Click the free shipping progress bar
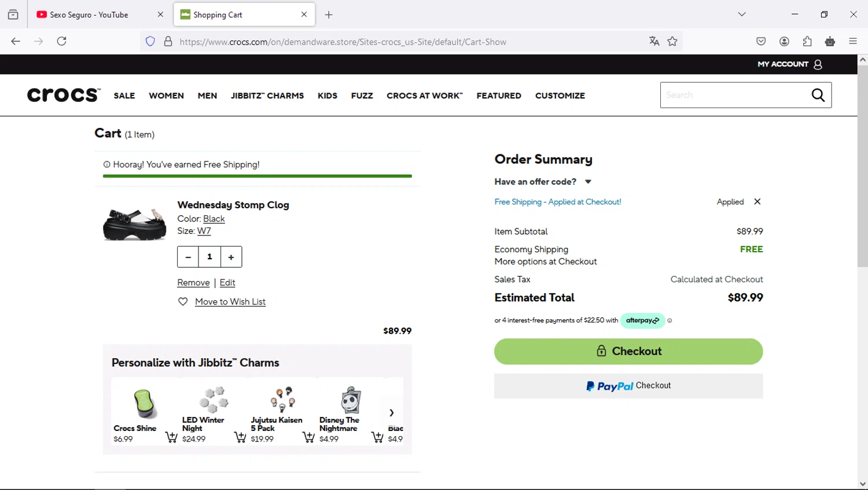Image resolution: width=868 pixels, height=490 pixels. [x=258, y=176]
